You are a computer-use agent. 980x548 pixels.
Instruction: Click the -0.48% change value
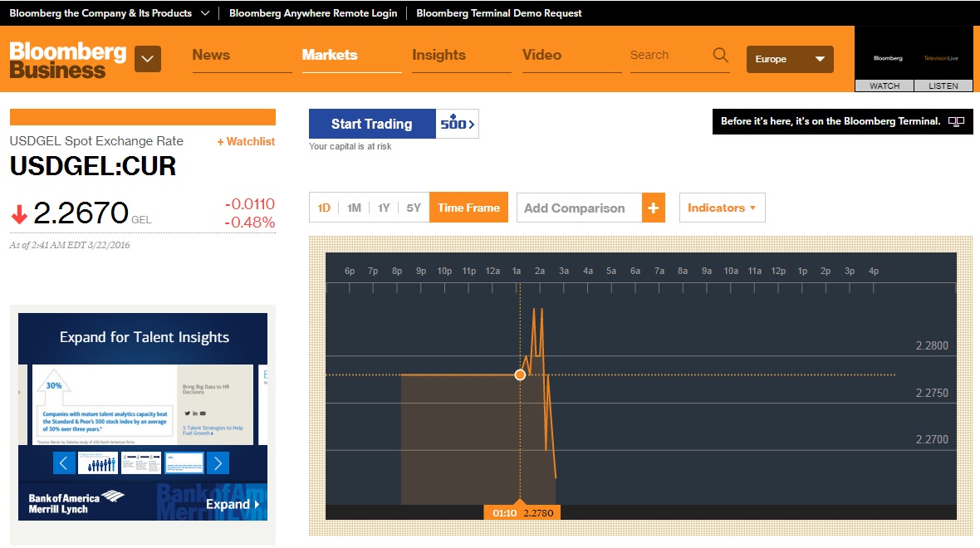pyautogui.click(x=250, y=223)
